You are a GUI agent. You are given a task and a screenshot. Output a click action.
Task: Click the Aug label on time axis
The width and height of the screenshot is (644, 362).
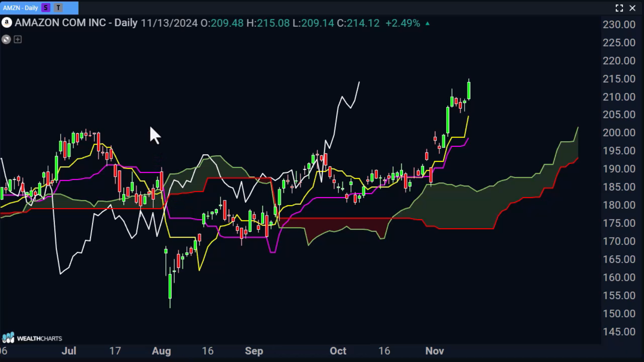(161, 351)
